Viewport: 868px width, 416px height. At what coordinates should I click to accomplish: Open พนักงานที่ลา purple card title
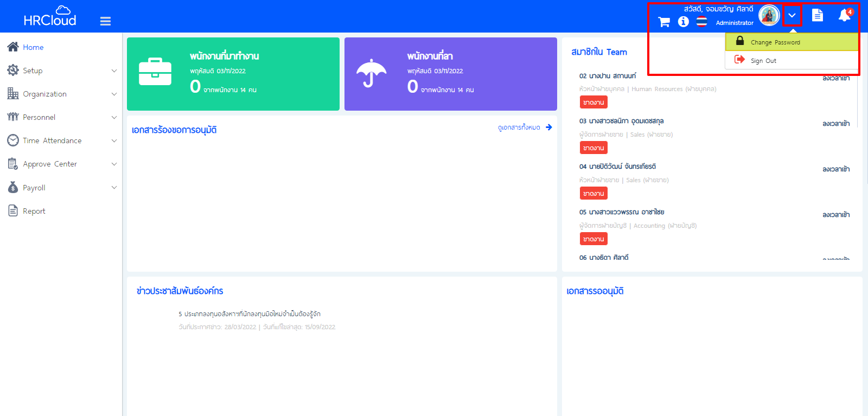[x=430, y=56]
